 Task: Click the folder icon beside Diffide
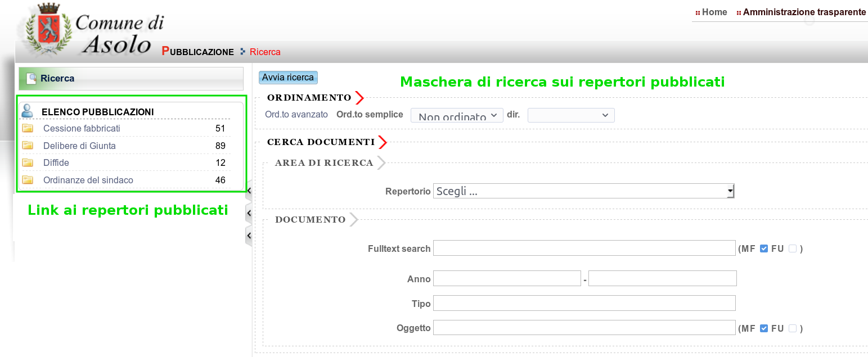click(x=28, y=162)
